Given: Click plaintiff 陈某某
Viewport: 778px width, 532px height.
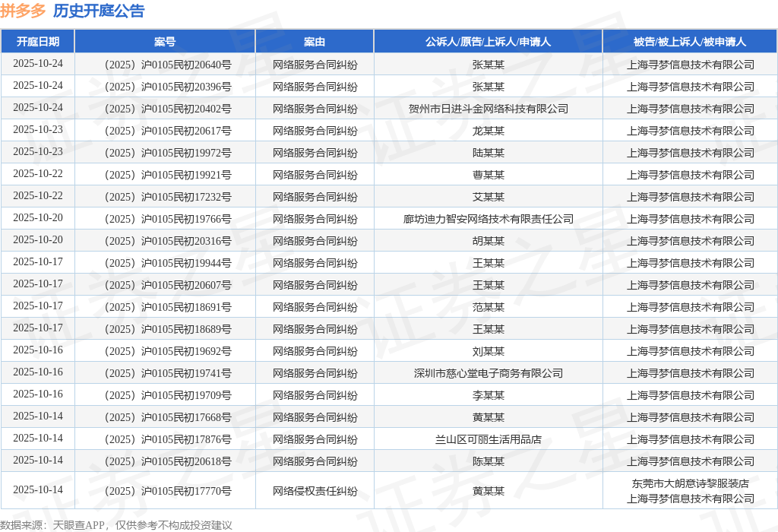Looking at the screenshot, I should [489, 461].
